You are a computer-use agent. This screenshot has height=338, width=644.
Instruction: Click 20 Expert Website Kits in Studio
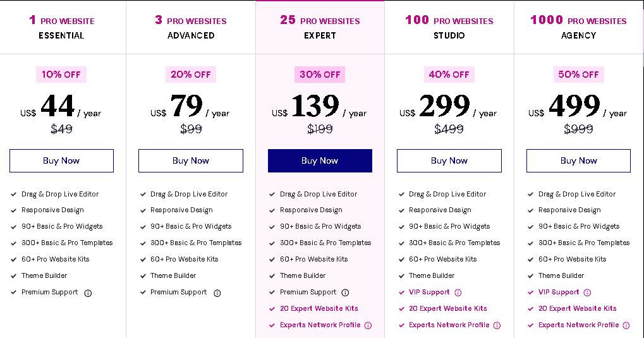pyautogui.click(x=447, y=308)
